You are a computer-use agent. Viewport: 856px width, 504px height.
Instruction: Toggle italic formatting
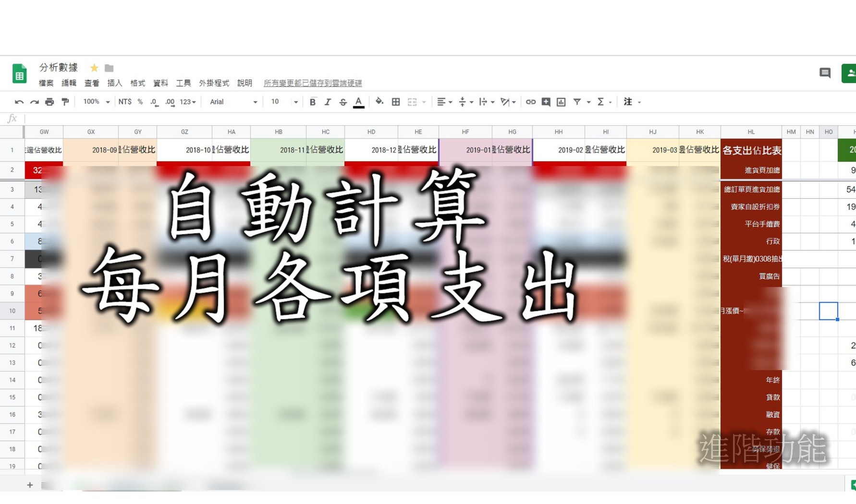[x=328, y=102]
